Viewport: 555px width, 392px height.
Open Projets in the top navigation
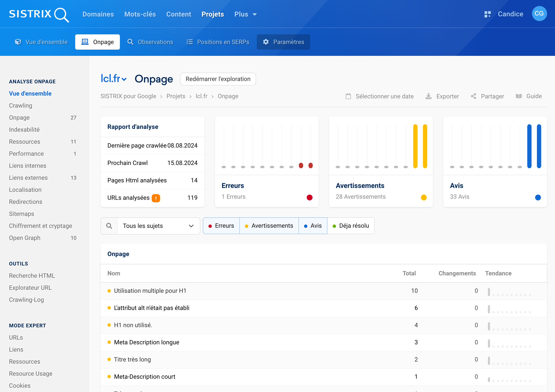[213, 14]
